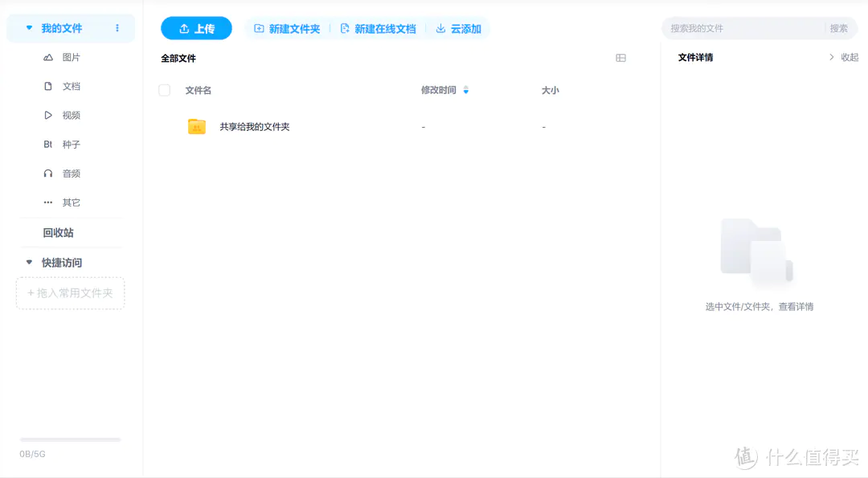Open 音频 files via the headphone icon
This screenshot has width=868, height=478.
[x=50, y=173]
